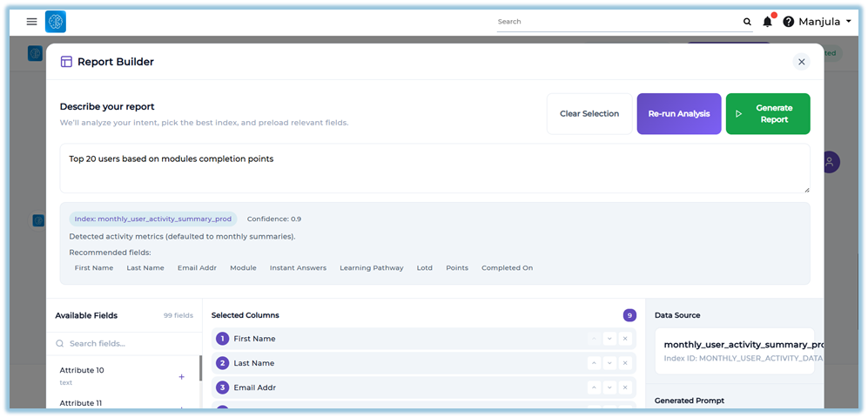The height and width of the screenshot is (418, 868).
Task: Add Attribute 10 with the plus icon
Action: tap(181, 377)
